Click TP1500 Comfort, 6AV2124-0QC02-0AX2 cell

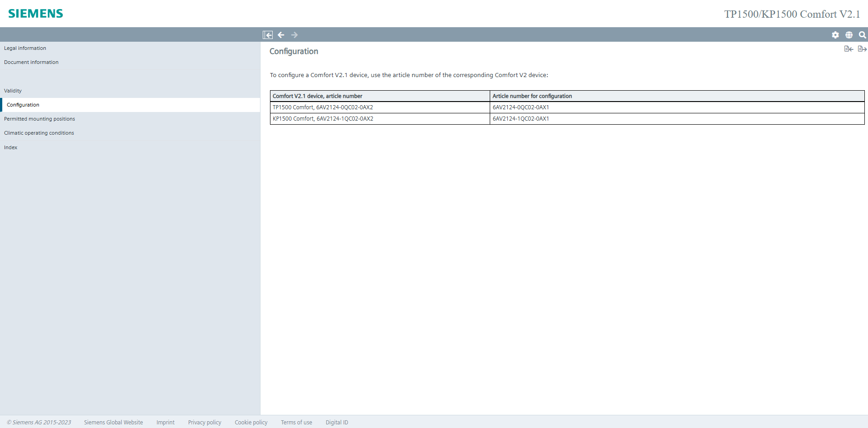coord(380,107)
